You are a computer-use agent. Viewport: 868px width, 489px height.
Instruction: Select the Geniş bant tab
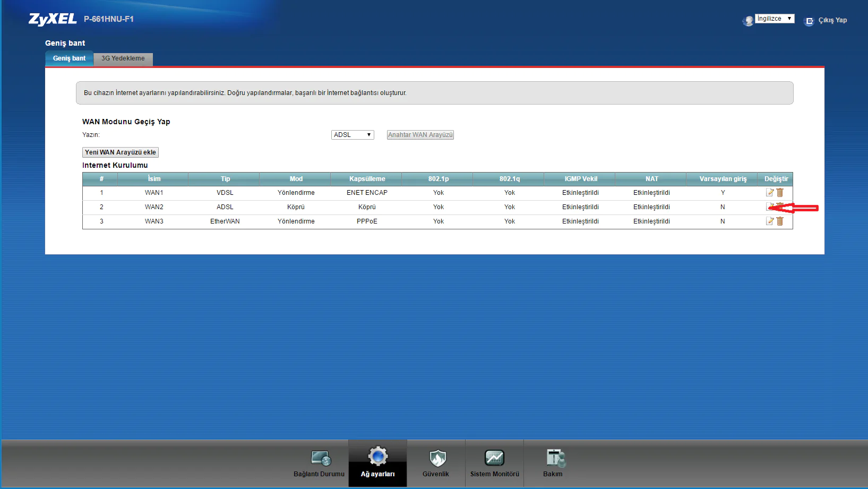point(69,58)
